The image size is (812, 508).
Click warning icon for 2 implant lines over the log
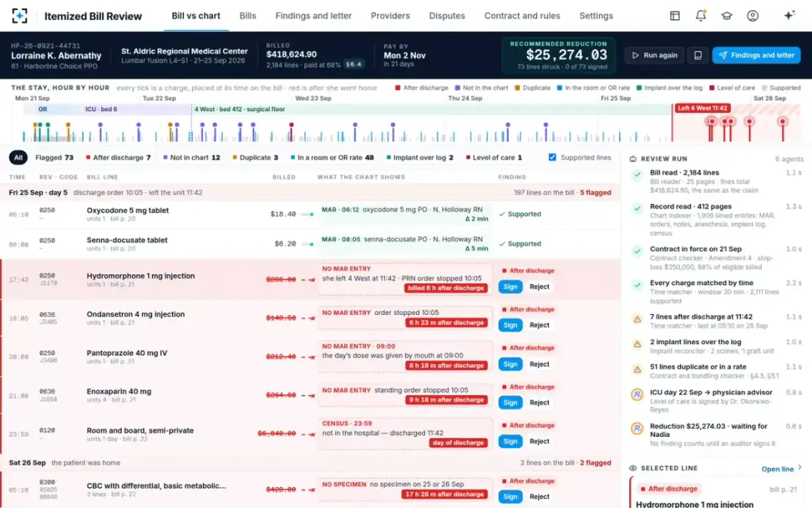[637, 344]
